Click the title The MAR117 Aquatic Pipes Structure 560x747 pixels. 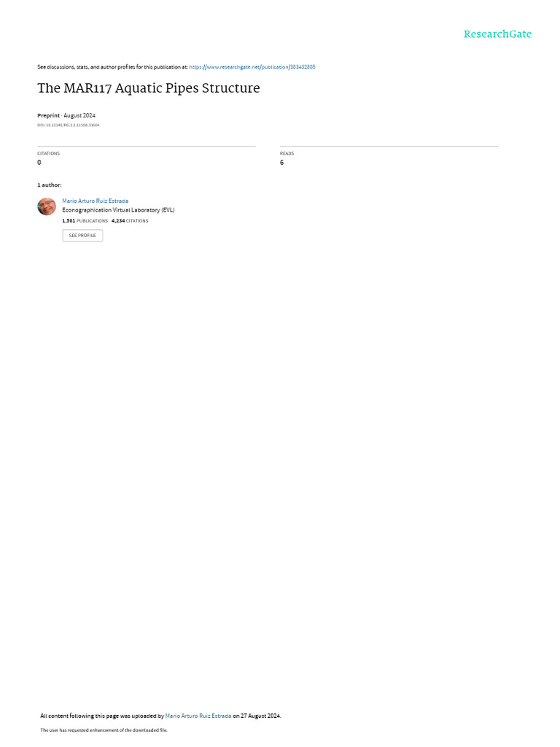pos(149,88)
